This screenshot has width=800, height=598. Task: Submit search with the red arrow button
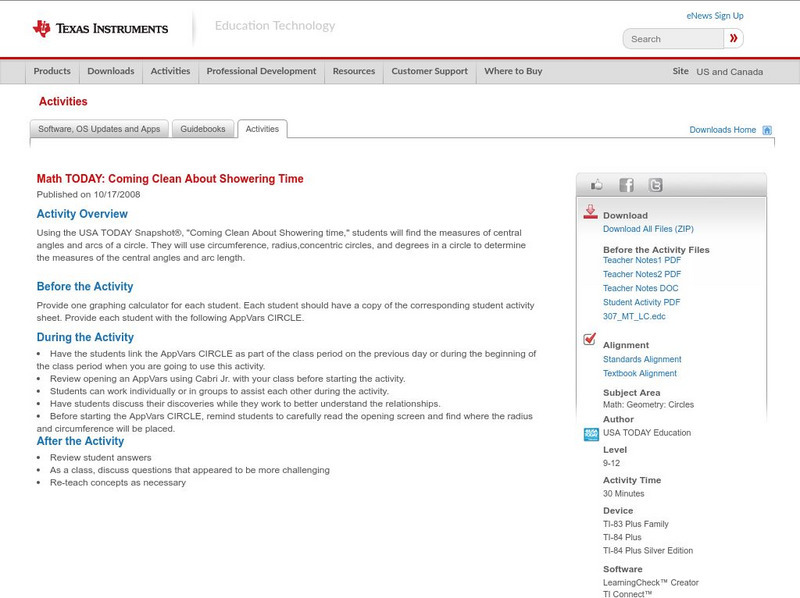(x=733, y=38)
